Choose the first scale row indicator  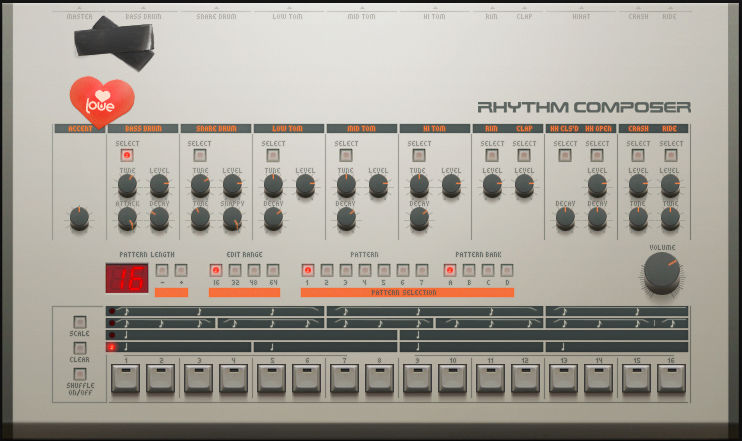112,311
